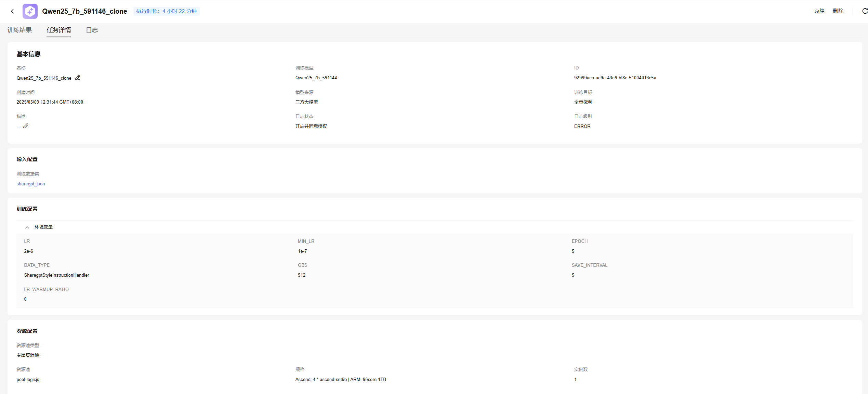Screen dimensions: 868x394
Task: Click the 删除 (delete) button
Action: (838, 11)
